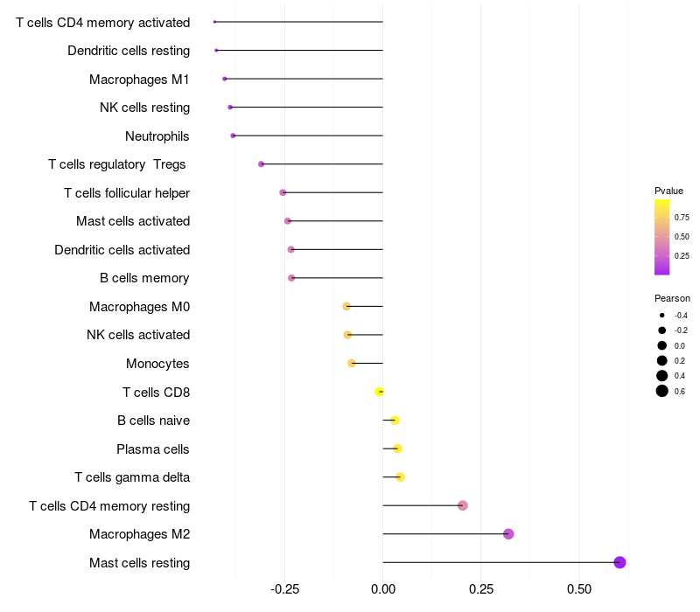Click the Mast cells resting data point
This screenshot has width=700, height=612.
(619, 562)
